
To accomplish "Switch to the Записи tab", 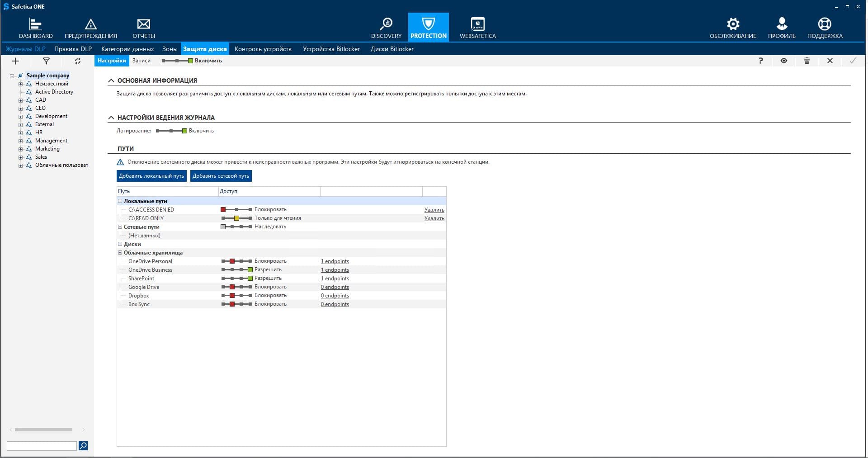I will pyautogui.click(x=142, y=61).
